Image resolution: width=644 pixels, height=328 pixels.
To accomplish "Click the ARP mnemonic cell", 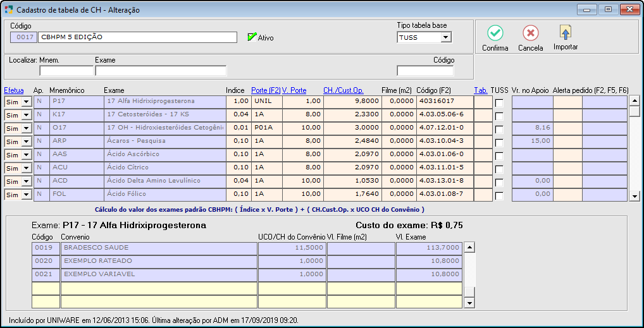I will pyautogui.click(x=75, y=141).
